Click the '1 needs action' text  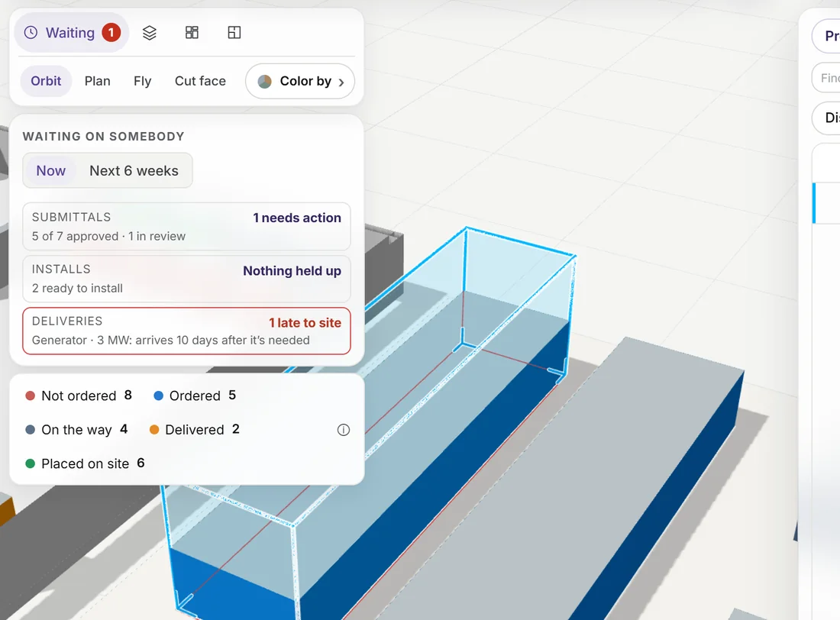click(297, 218)
